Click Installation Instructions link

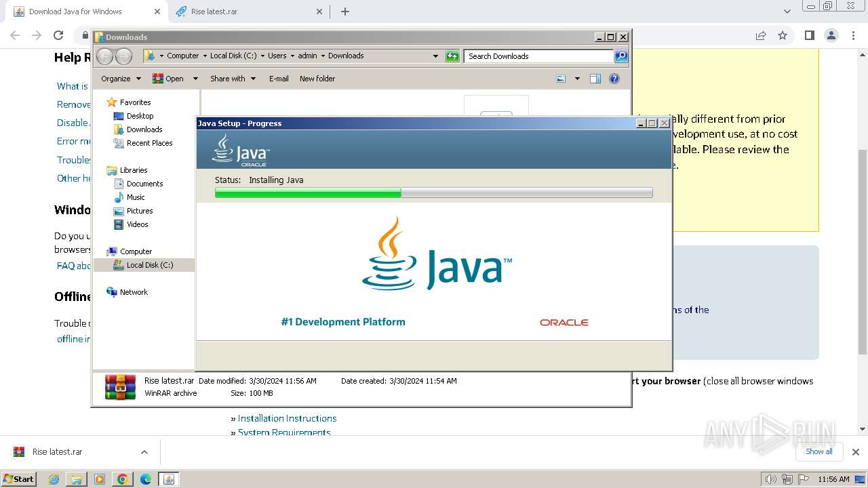[x=287, y=418]
